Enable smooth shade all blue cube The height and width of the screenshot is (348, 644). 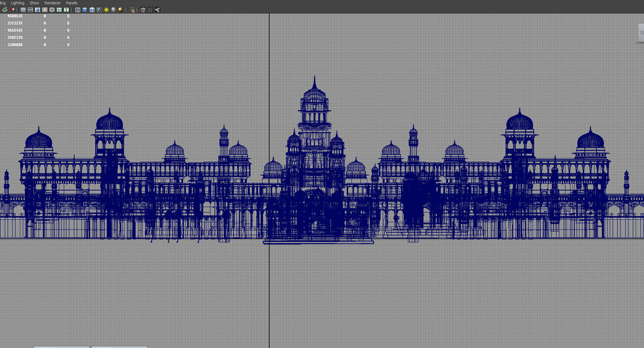pyautogui.click(x=85, y=10)
